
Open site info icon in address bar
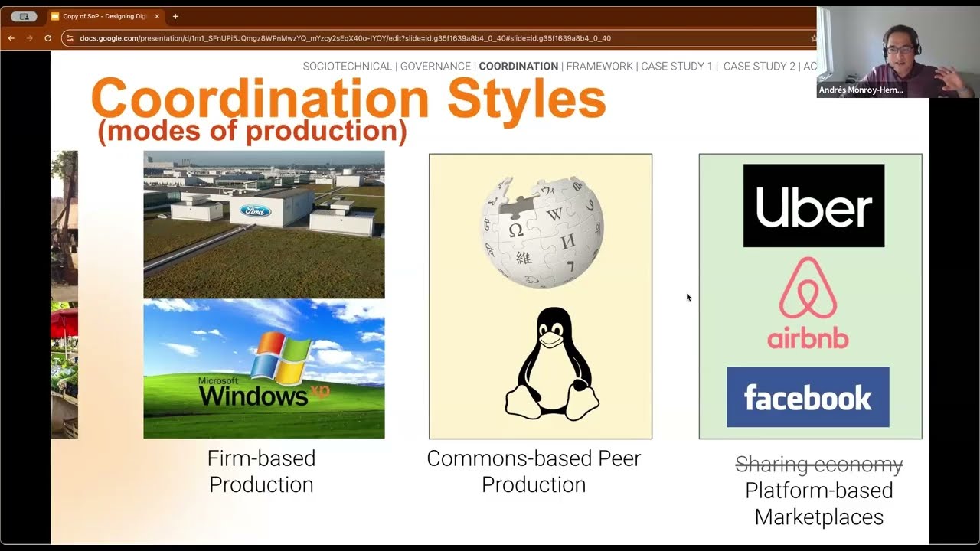[x=70, y=38]
